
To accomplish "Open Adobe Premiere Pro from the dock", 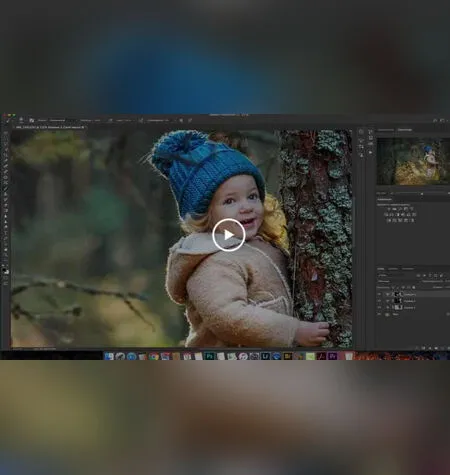I will pos(333,356).
